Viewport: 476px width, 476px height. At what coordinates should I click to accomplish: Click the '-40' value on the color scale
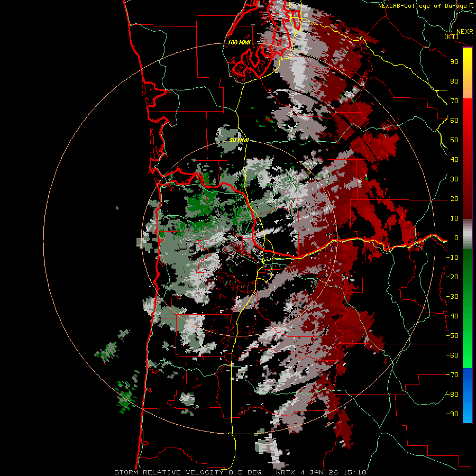tap(452, 316)
